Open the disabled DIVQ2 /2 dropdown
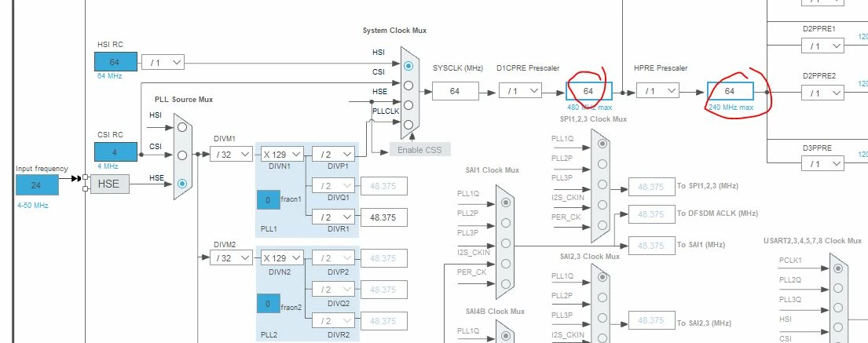Screen dimensions: 868x343 click(x=333, y=289)
